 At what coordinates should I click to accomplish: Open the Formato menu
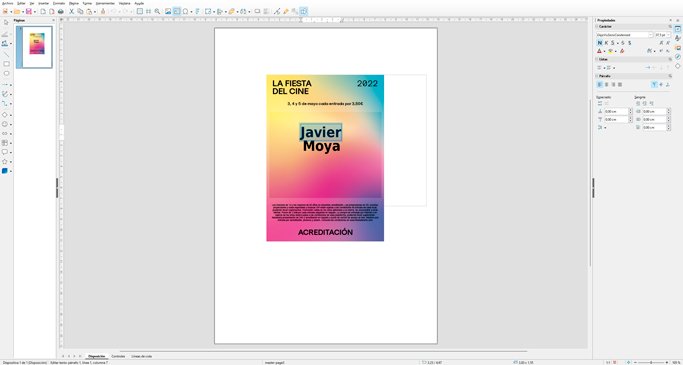tap(59, 3)
